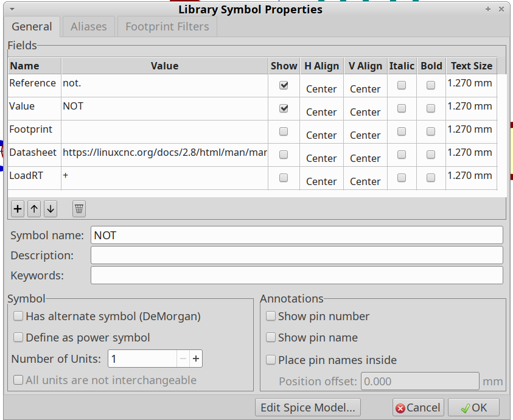Decrease Number of Units with minus stepper
Viewport: 513px width, 420px height.
tap(183, 359)
